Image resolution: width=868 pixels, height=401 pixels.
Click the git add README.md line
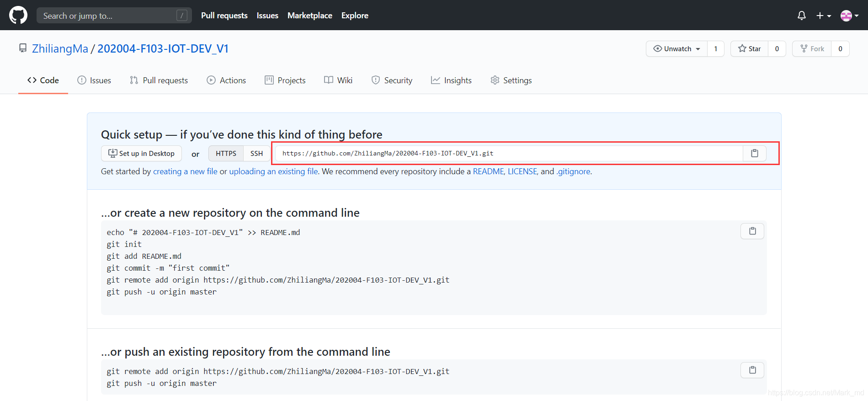[x=144, y=256]
